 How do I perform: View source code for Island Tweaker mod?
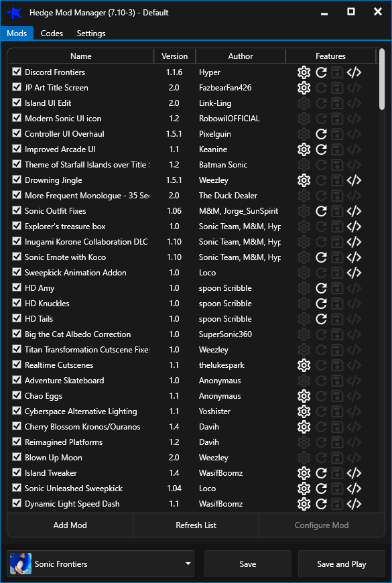tap(354, 473)
